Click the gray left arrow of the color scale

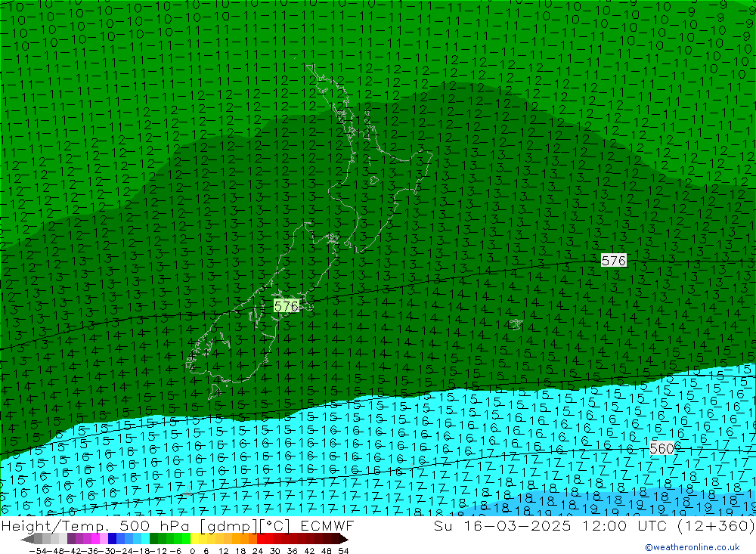[x=28, y=539]
